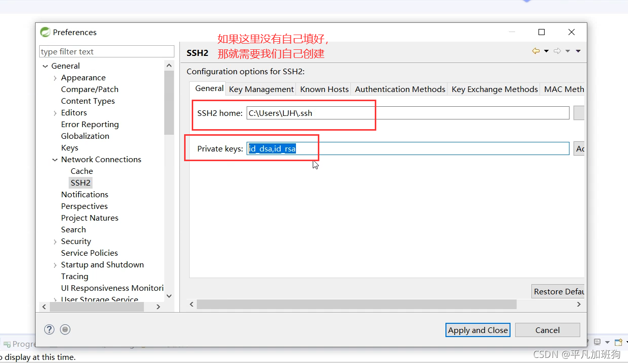Viewport: 628px width, 364px height.
Task: Select Perspectives preference page
Action: coord(84,206)
